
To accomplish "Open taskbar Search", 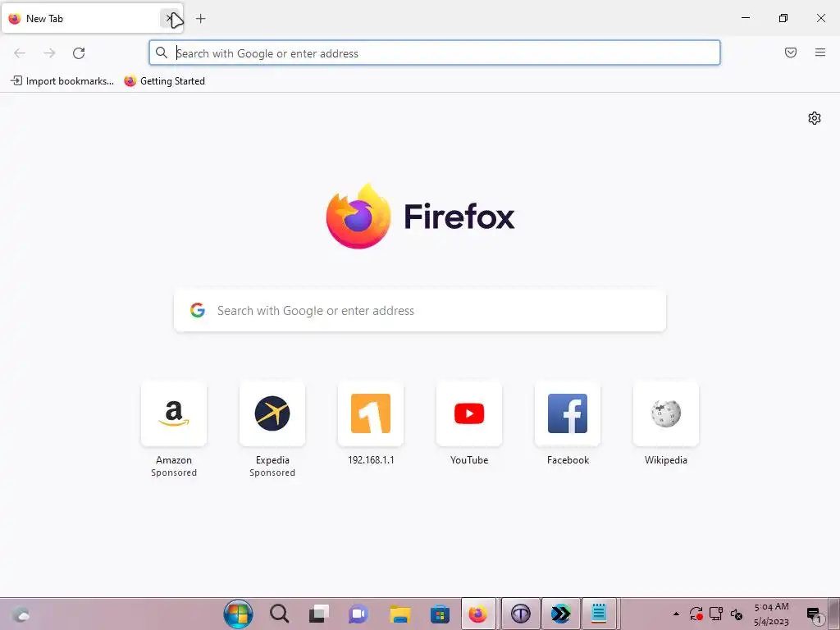I will (x=279, y=614).
